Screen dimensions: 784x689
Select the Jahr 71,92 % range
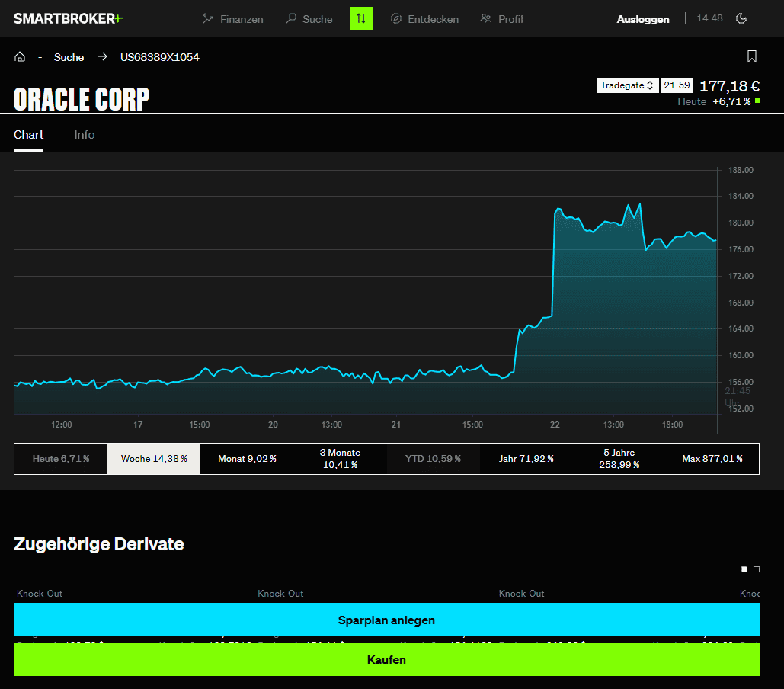point(526,459)
